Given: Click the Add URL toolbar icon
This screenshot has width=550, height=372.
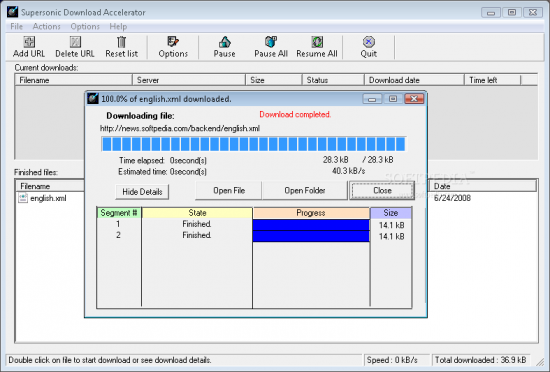Looking at the screenshot, I should [x=29, y=42].
